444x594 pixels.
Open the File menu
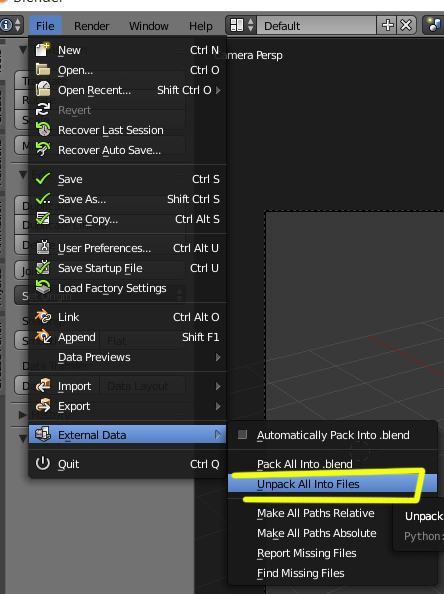click(45, 26)
